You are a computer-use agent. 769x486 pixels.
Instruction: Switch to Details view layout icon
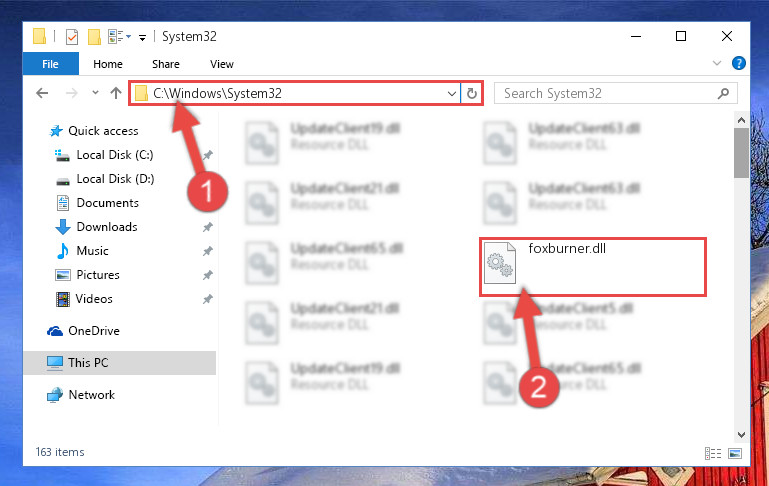[x=713, y=453]
